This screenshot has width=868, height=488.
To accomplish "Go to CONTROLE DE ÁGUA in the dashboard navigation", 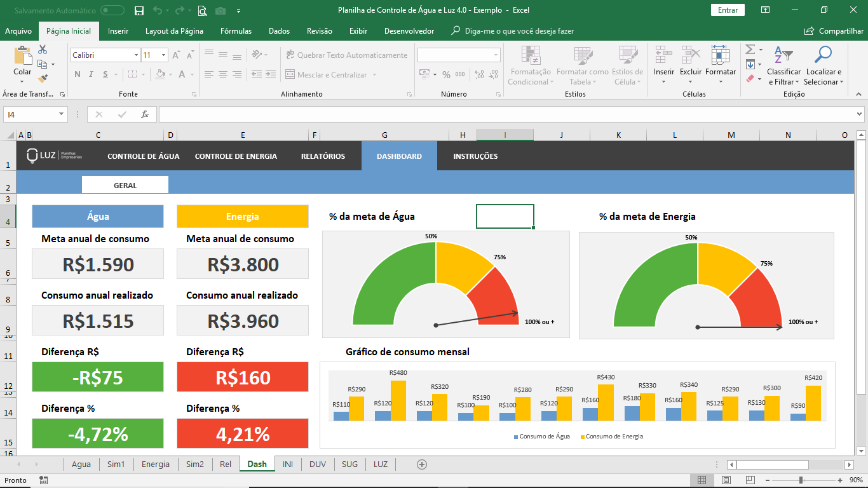I will coord(144,156).
